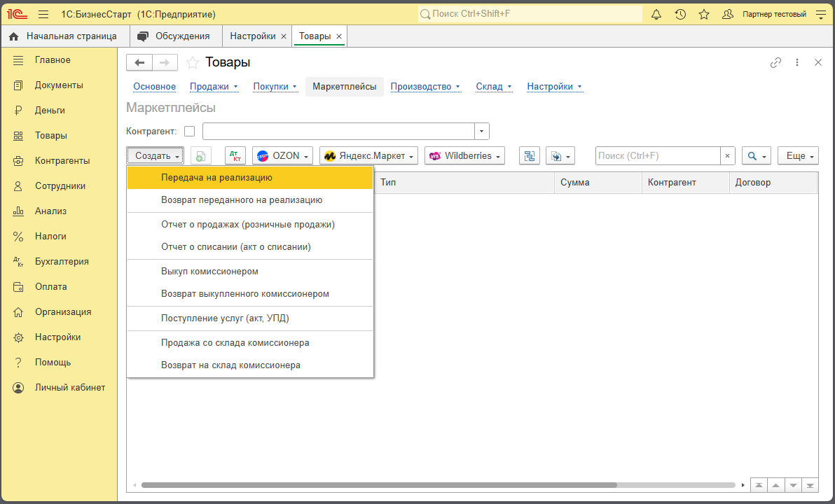Choose Выкуп комиссионером from the menu
The image size is (835, 504).
[250, 272]
